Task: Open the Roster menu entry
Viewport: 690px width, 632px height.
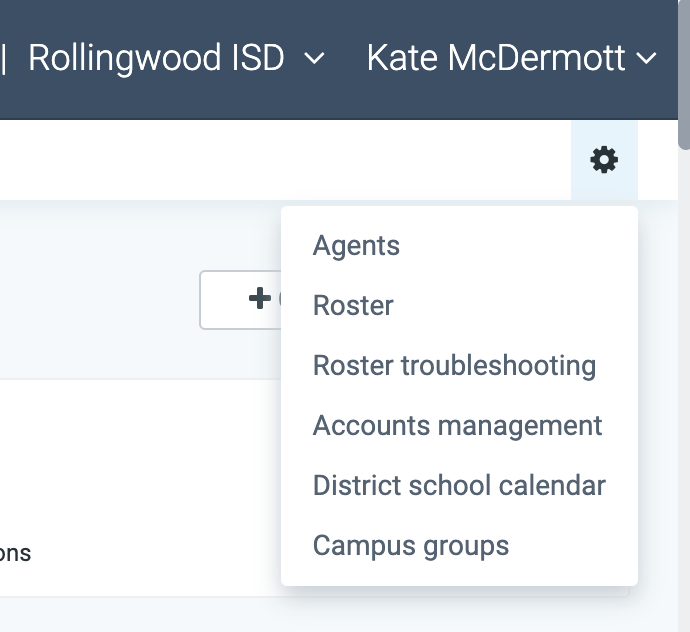Action: point(459,305)
